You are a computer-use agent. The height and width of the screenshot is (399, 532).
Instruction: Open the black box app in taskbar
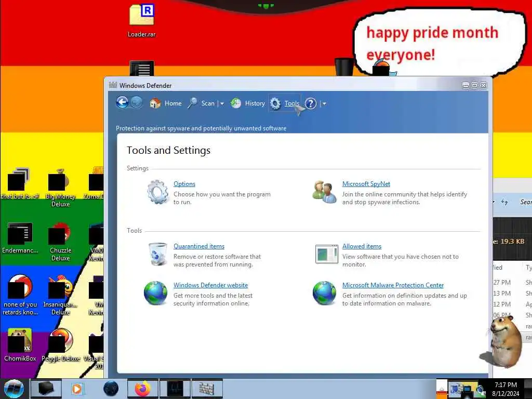click(x=46, y=389)
